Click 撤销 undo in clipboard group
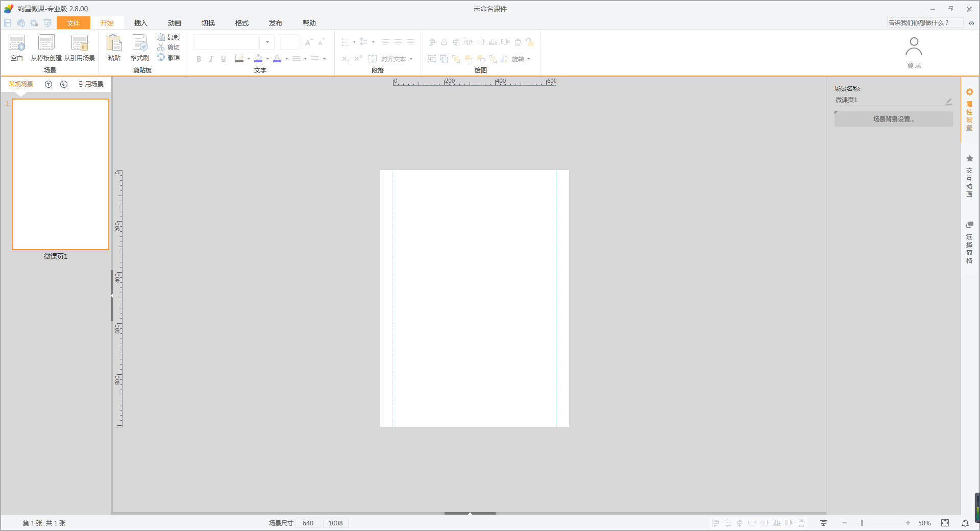The image size is (980, 531). [x=168, y=58]
